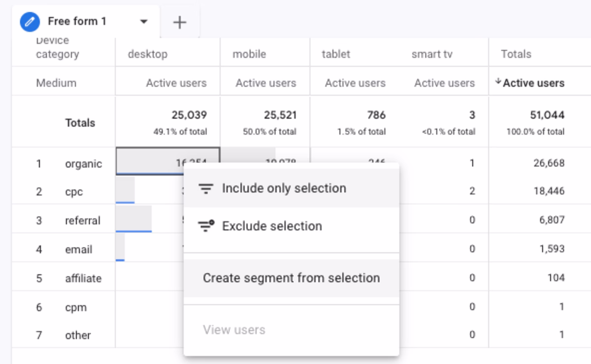
Task: Click the mobile column header
Action: [x=249, y=54]
